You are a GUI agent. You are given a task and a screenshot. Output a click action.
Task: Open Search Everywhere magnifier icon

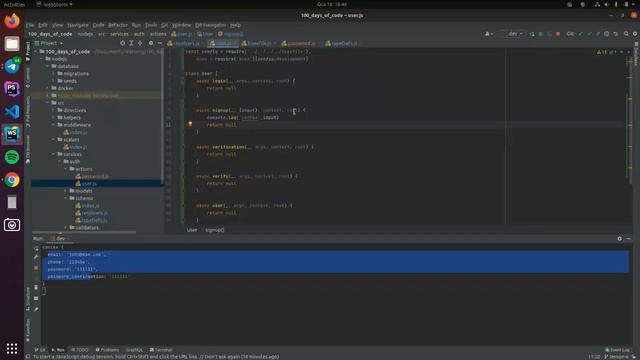(x=626, y=34)
